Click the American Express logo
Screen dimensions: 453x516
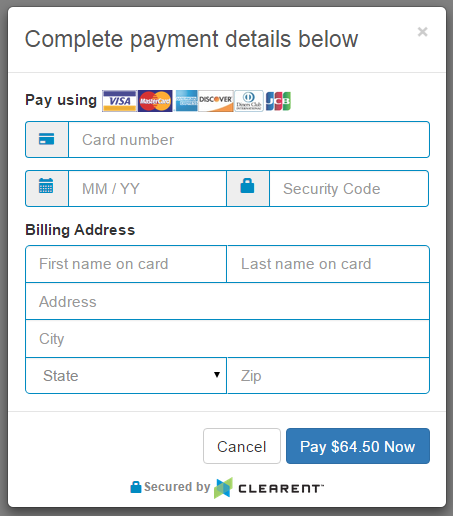186,101
